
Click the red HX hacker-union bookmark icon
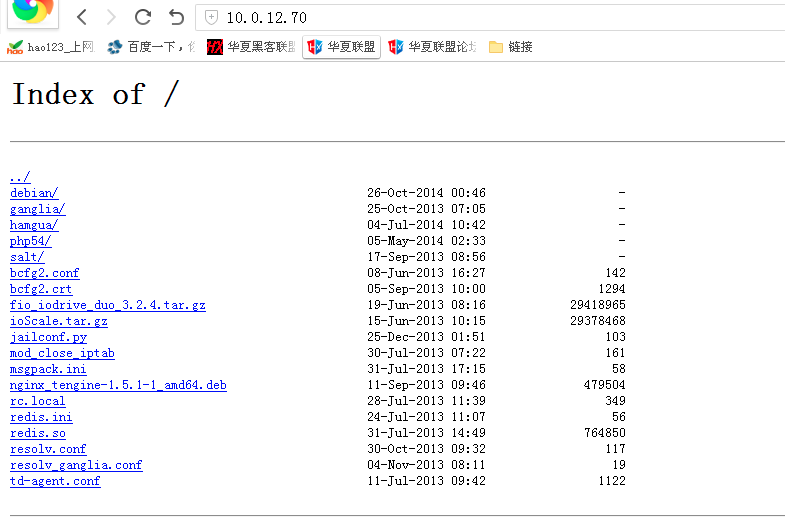tap(215, 47)
